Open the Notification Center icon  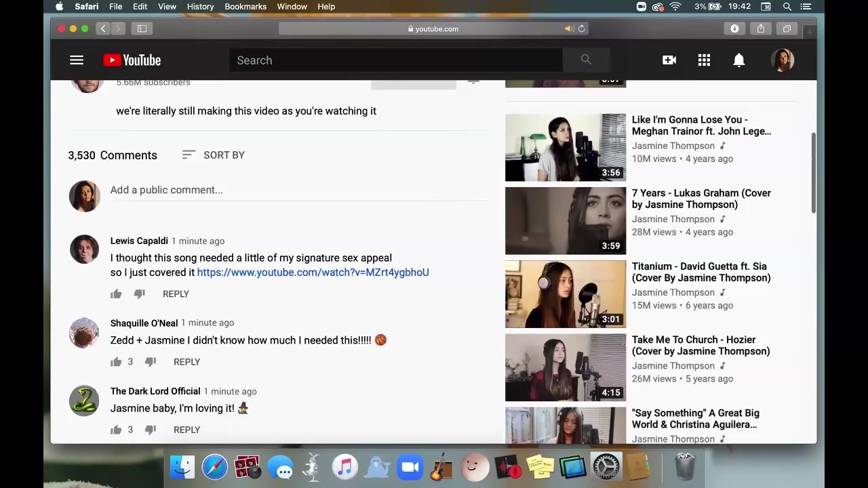tap(806, 7)
